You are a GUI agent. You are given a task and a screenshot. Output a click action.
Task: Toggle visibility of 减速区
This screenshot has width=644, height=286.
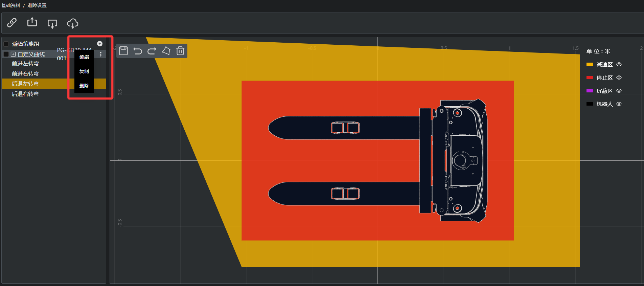pyautogui.click(x=619, y=64)
